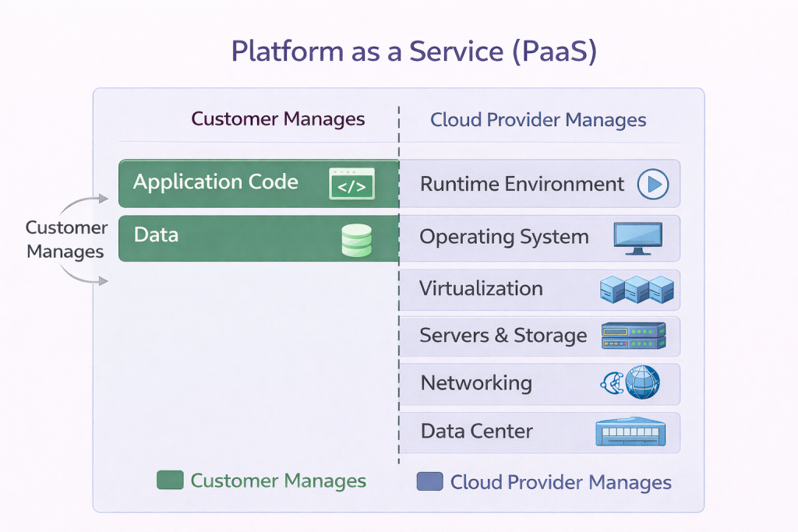Click the Virtualization cubes icon
The image size is (798, 532).
click(x=636, y=290)
